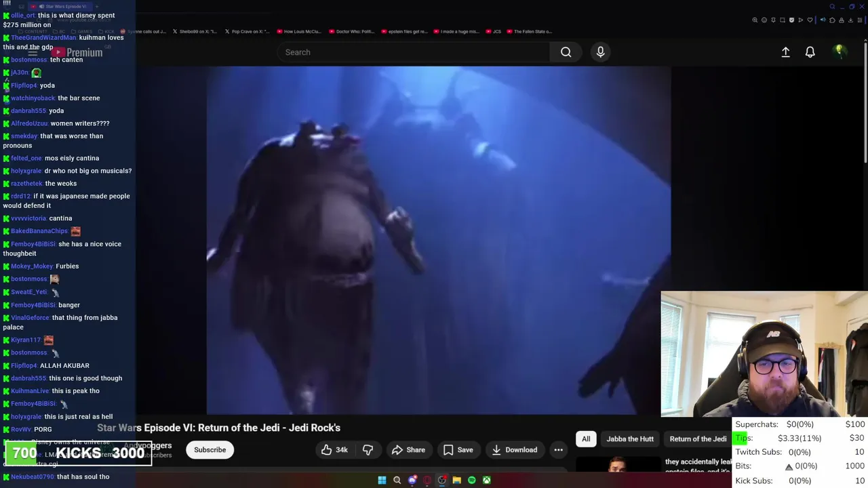Viewport: 868px width, 488px height.
Task: Switch to the Star Wars Episode VI tab
Action: [x=60, y=6]
